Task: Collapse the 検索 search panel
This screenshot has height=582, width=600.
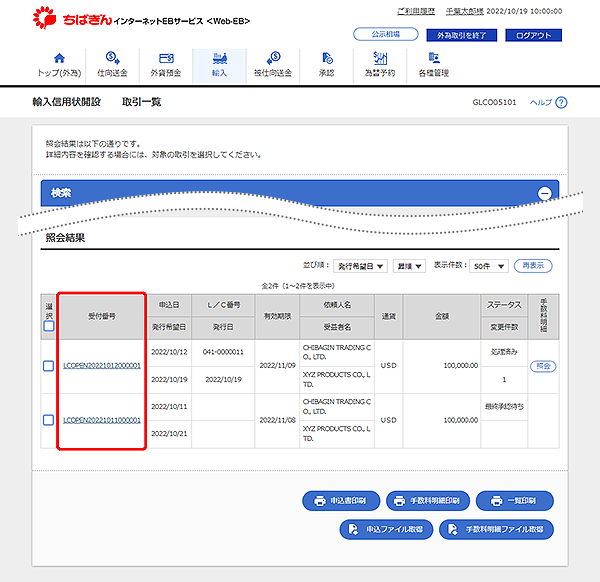Action: point(545,193)
